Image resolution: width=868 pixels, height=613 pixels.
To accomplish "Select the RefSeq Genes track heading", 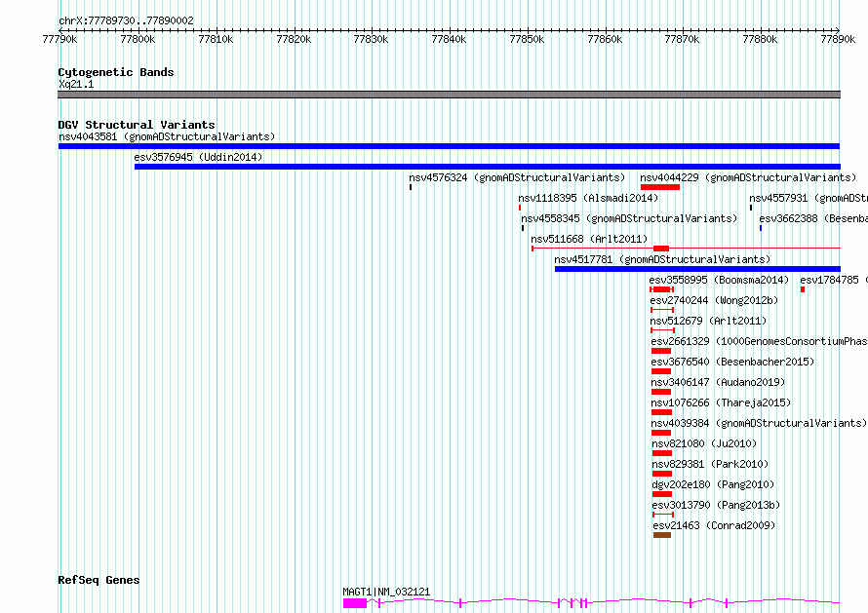I will (99, 581).
